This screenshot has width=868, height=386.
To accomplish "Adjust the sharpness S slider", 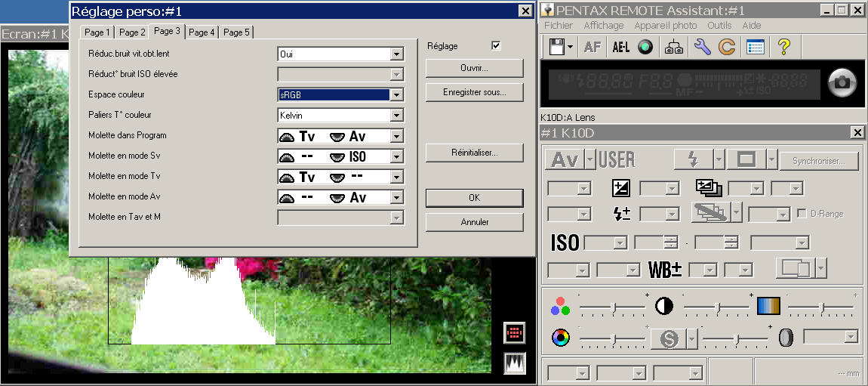I will click(x=736, y=339).
